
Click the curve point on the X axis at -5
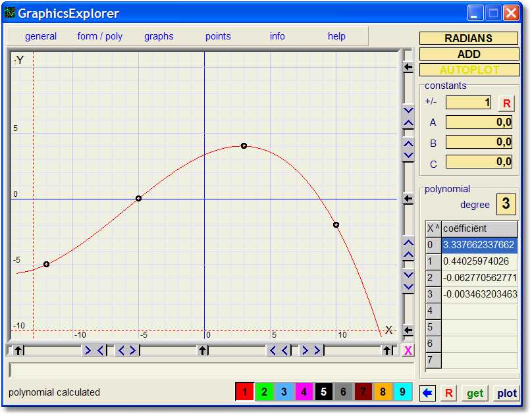click(x=138, y=199)
